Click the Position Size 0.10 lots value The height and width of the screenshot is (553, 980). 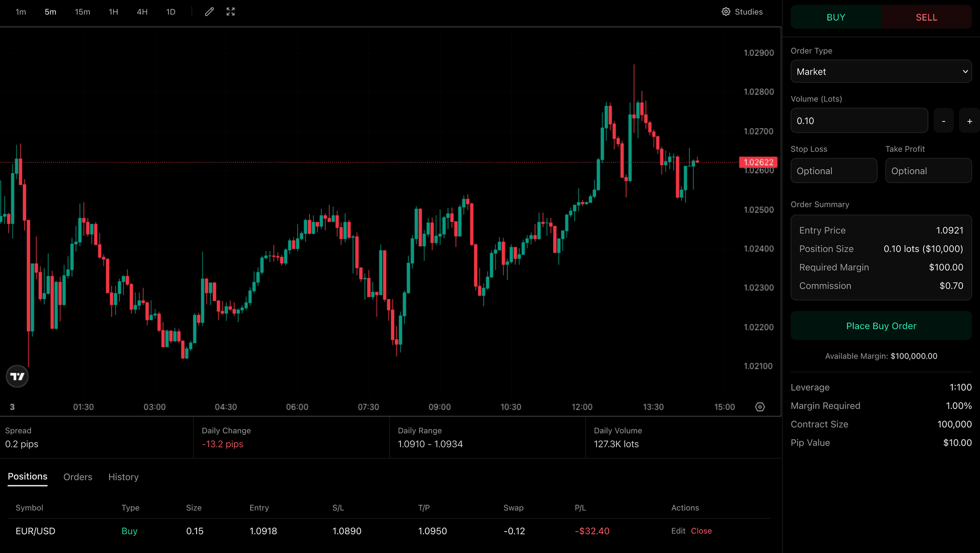pyautogui.click(x=923, y=249)
